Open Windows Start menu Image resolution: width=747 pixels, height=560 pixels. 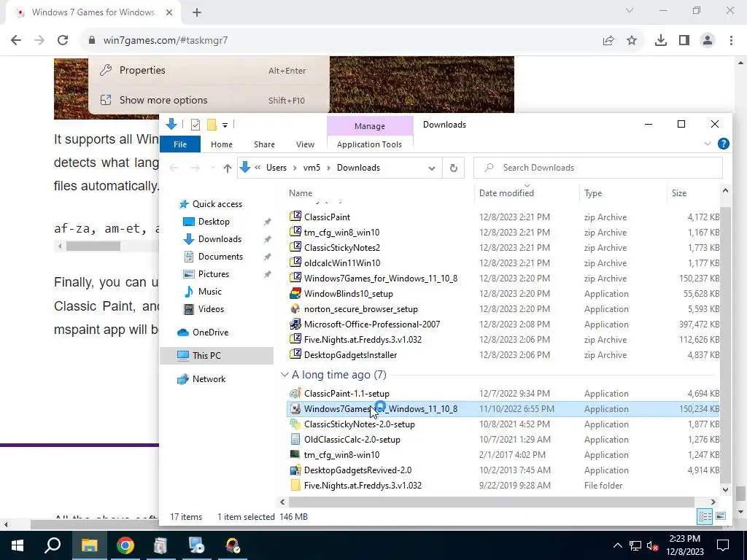[18, 545]
